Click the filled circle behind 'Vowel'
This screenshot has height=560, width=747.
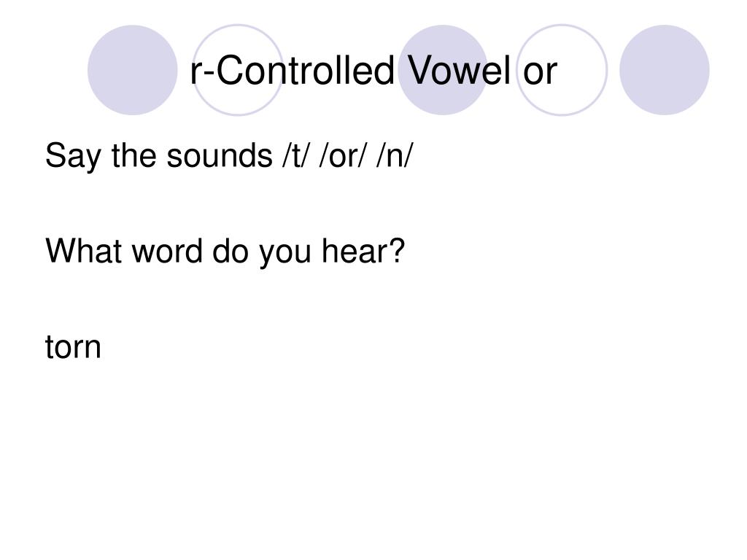[443, 70]
